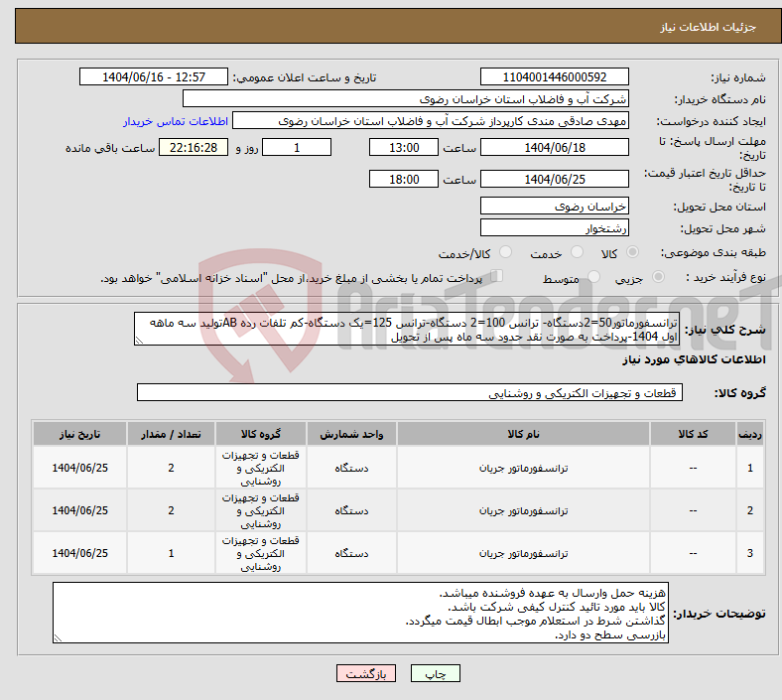The width and height of the screenshot is (782, 700).
Task: Select the کالا radio button
Action: (x=632, y=252)
